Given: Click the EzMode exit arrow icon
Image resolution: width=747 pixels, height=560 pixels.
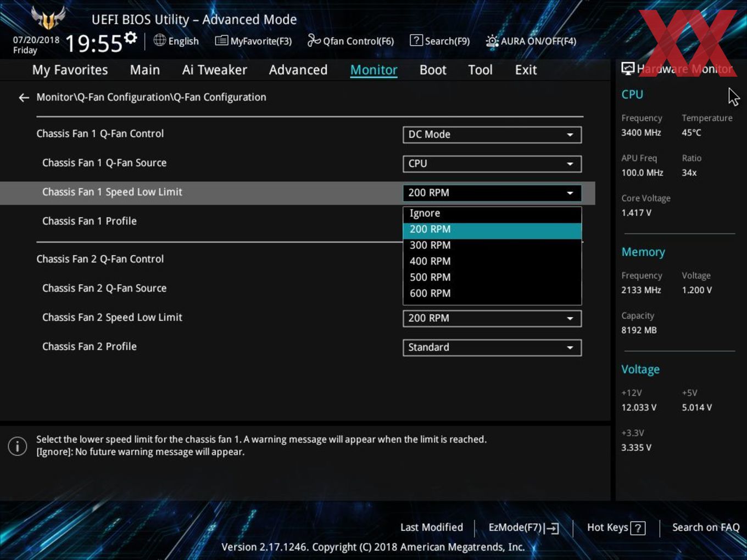Looking at the screenshot, I should point(552,528).
